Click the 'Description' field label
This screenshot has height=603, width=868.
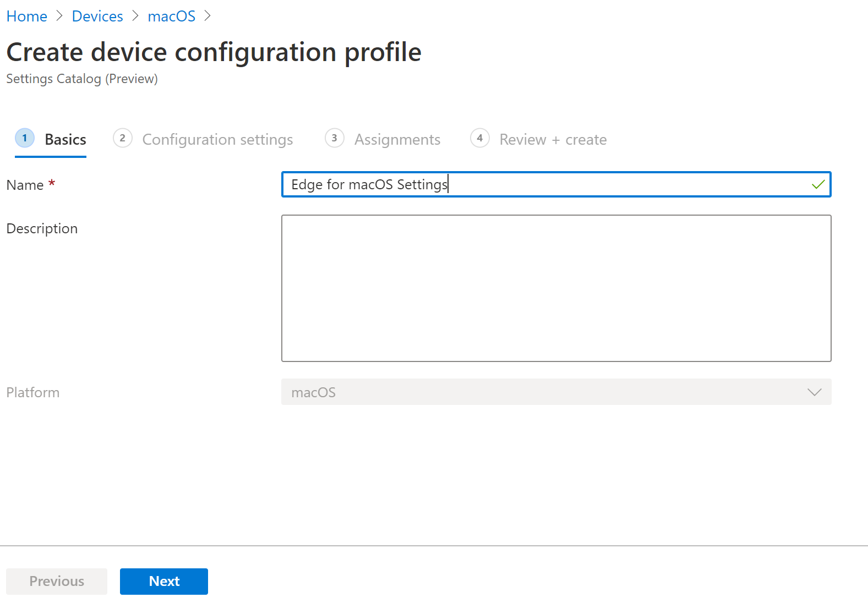pos(42,229)
